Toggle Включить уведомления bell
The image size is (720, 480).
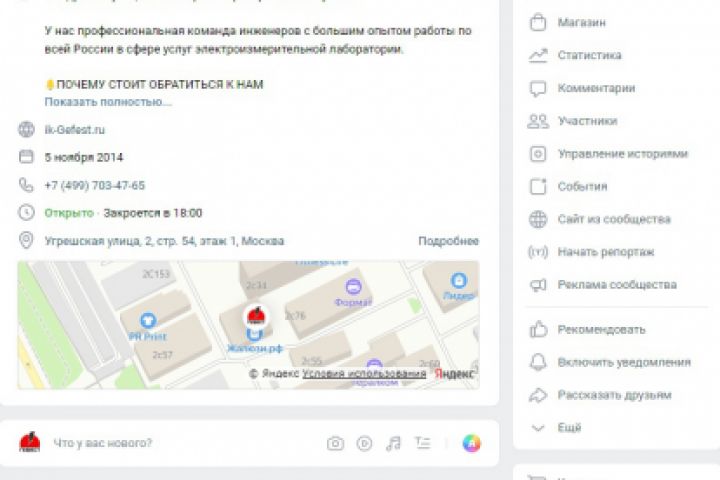click(x=538, y=362)
